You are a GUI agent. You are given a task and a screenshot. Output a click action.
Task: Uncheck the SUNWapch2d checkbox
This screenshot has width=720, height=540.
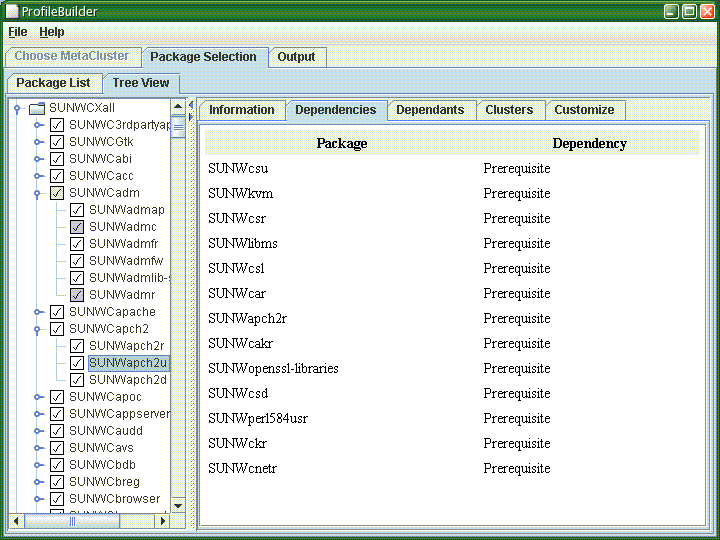pos(77,380)
